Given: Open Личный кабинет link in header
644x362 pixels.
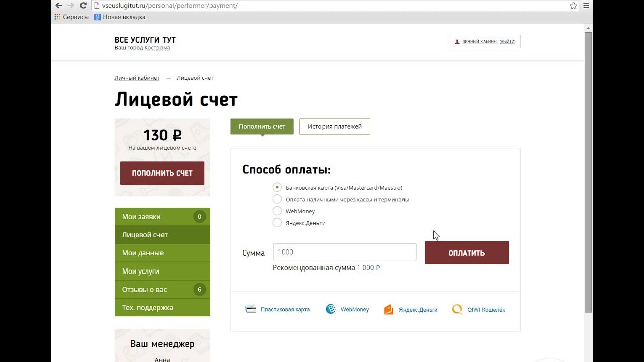Looking at the screenshot, I should 480,42.
